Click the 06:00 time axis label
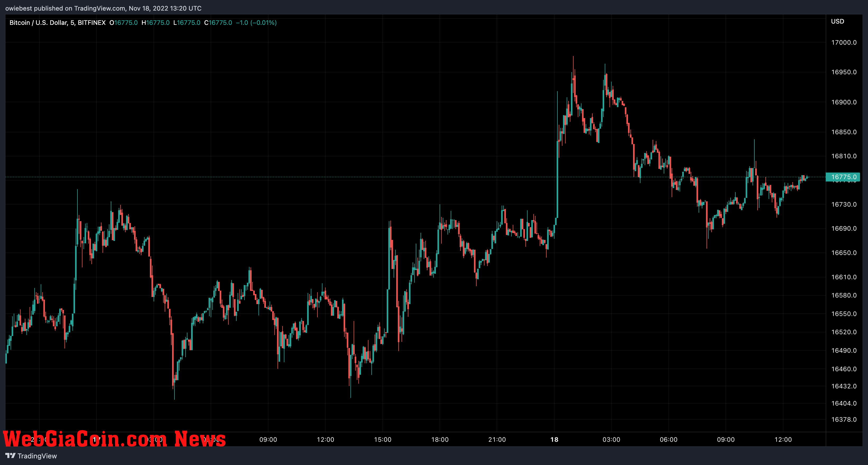 (668, 439)
